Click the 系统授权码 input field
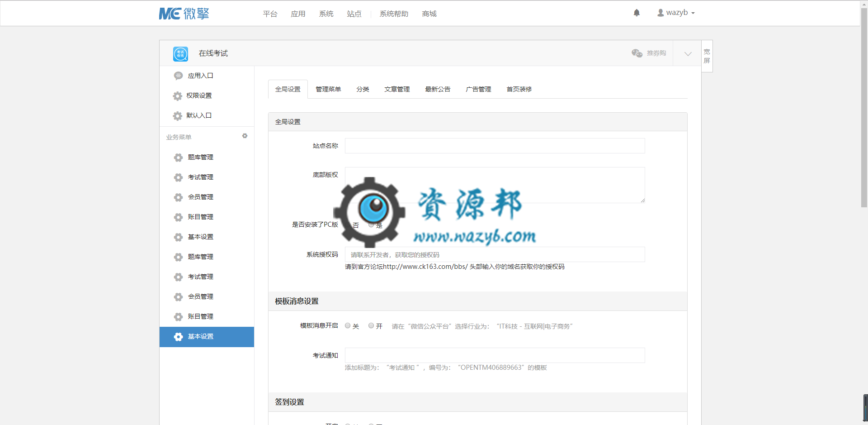The height and width of the screenshot is (425, 868). 495,254
